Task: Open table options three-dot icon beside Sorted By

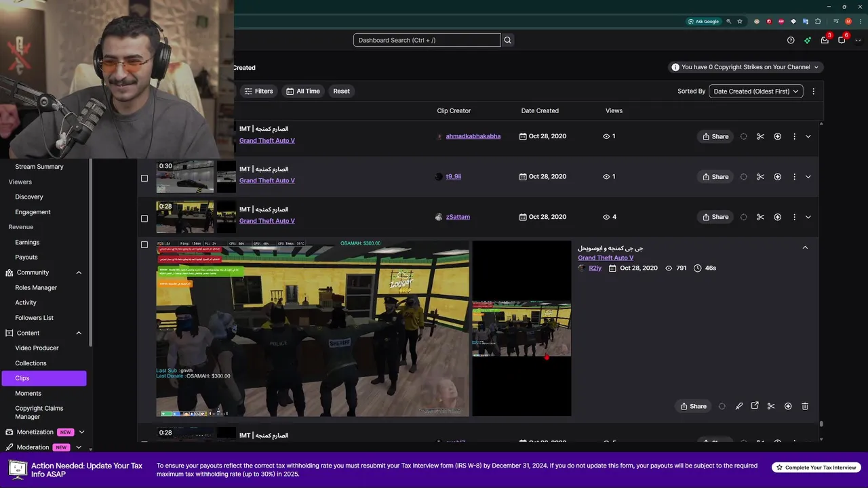Action: tap(814, 91)
